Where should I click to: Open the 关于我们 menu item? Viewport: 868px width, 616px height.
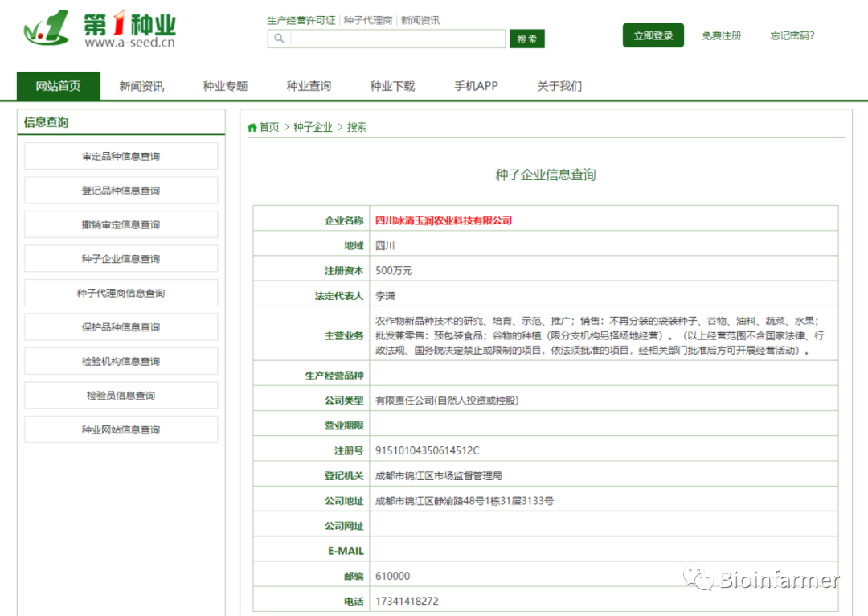coord(559,85)
